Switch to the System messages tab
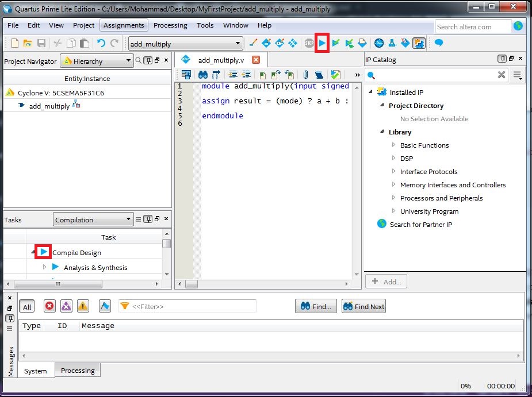Viewport: 532px width, 397px height. click(x=35, y=371)
